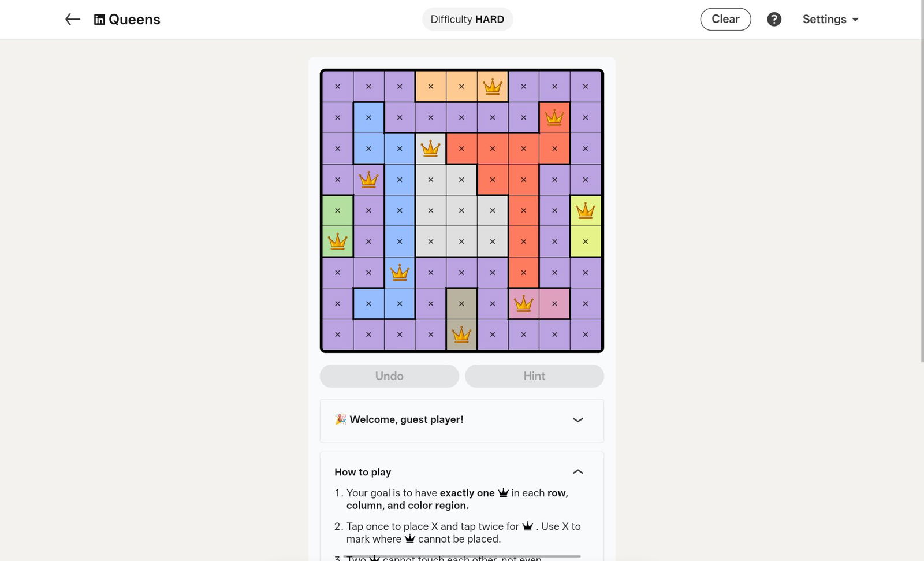Click the crown in the pink region

point(523,303)
